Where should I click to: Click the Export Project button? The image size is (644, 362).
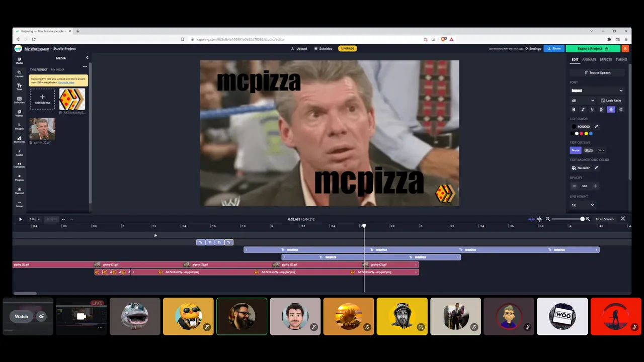pyautogui.click(x=593, y=49)
